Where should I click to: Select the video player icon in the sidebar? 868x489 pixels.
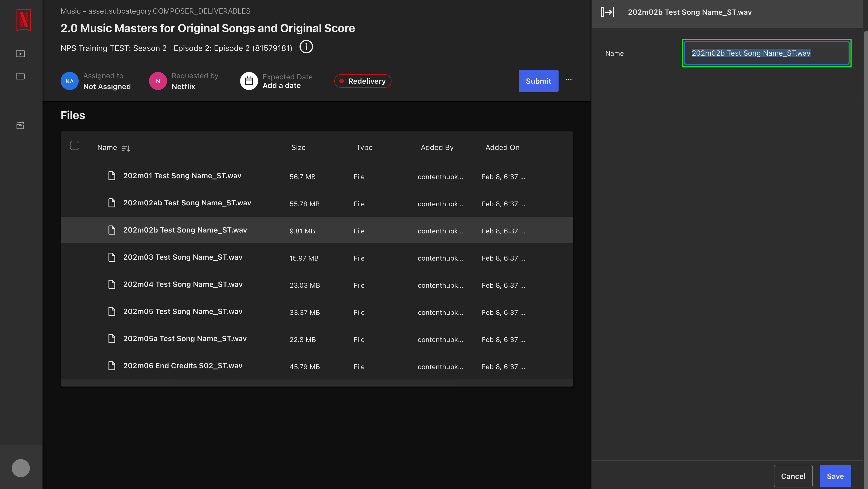click(x=20, y=54)
